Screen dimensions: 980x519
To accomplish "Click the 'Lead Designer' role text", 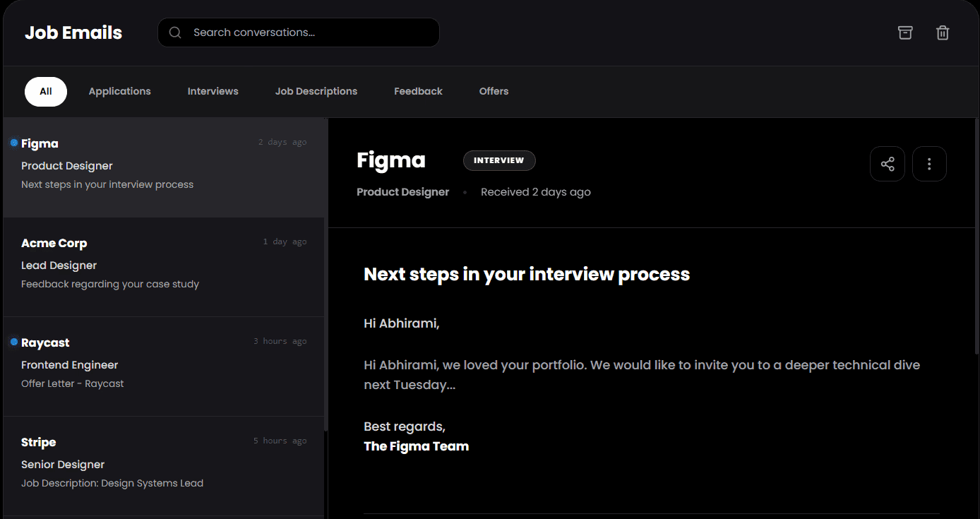I will pyautogui.click(x=59, y=266).
